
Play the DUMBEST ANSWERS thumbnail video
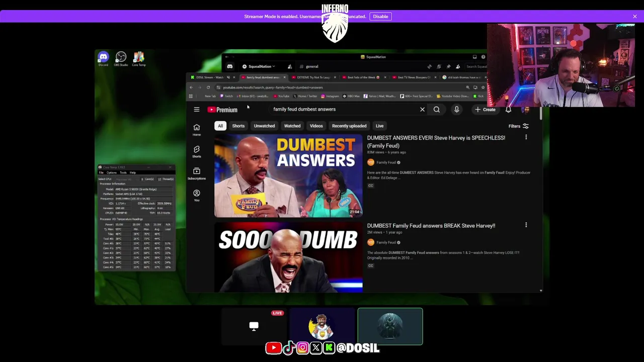pyautogui.click(x=288, y=176)
